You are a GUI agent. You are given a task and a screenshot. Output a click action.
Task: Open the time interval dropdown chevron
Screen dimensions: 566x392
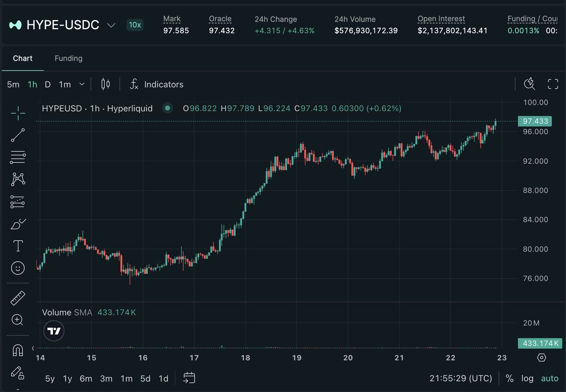click(82, 84)
